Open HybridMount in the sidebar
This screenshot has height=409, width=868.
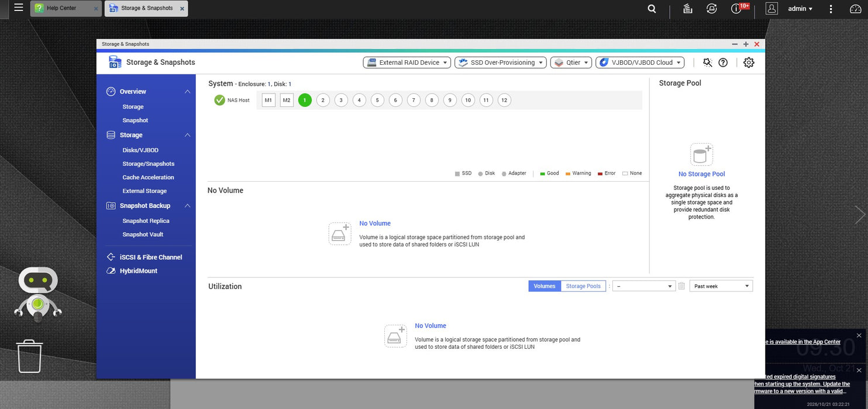139,271
